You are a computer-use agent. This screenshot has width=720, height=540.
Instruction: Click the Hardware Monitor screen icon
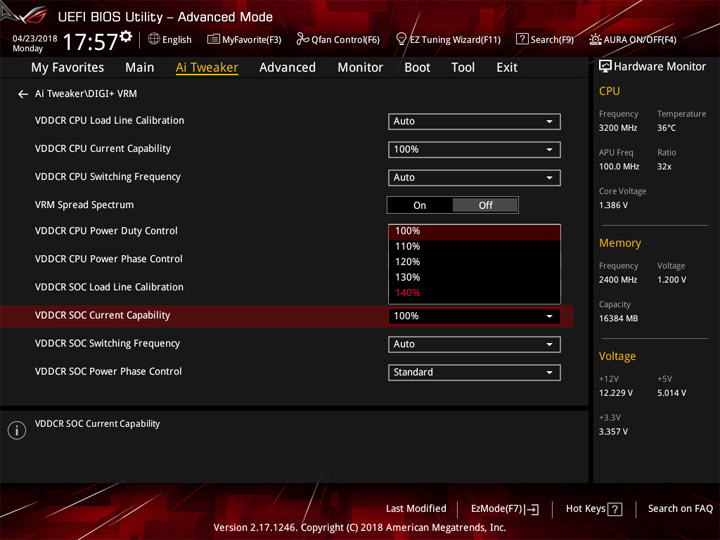coord(605,67)
